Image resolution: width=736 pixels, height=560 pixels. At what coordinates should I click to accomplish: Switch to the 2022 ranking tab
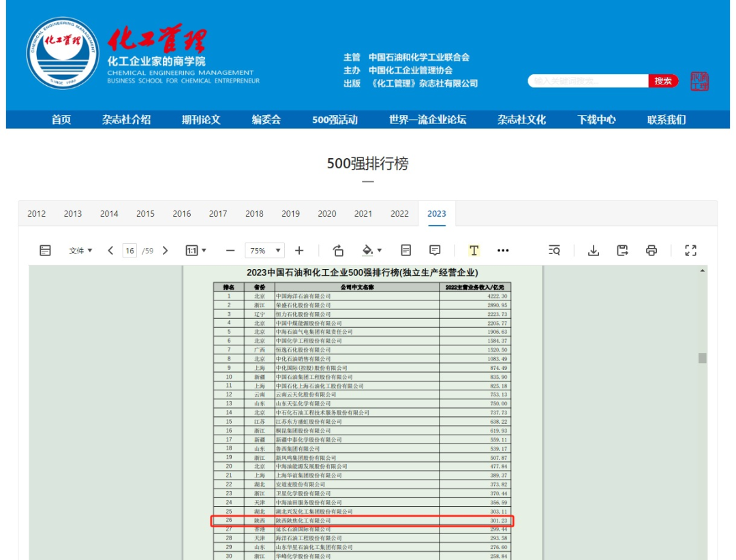pyautogui.click(x=399, y=214)
